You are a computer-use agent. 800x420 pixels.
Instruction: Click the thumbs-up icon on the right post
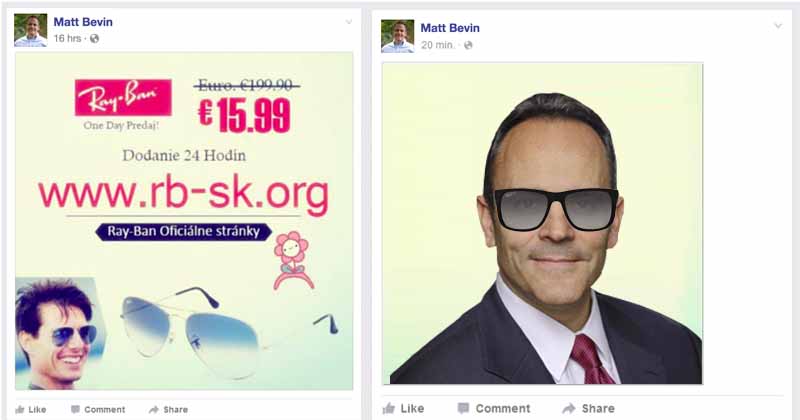click(389, 408)
